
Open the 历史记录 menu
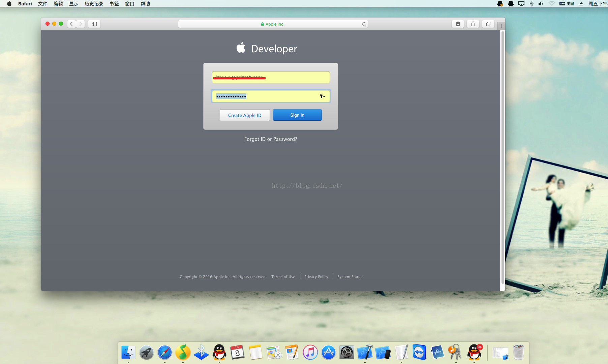pyautogui.click(x=94, y=4)
